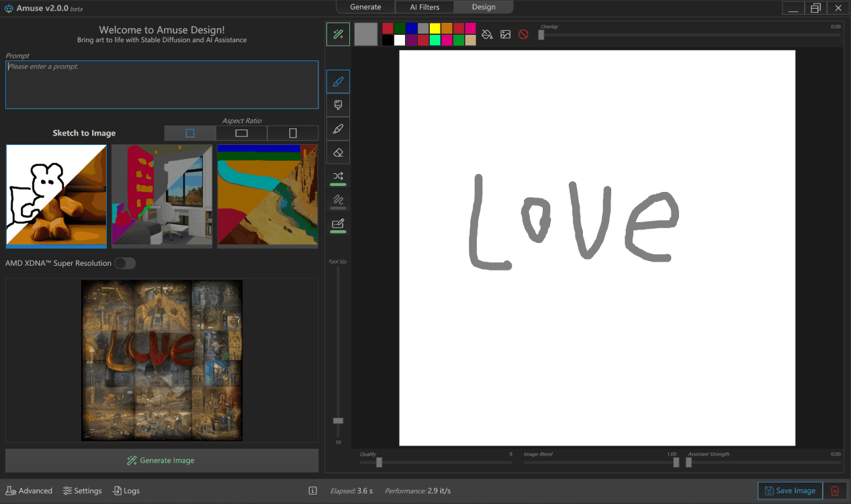851x504 pixels.
Task: Switch to the AI Filters tab
Action: click(x=424, y=7)
